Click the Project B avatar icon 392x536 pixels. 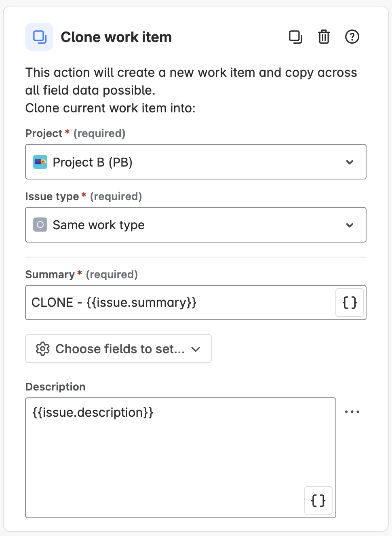[x=40, y=162]
